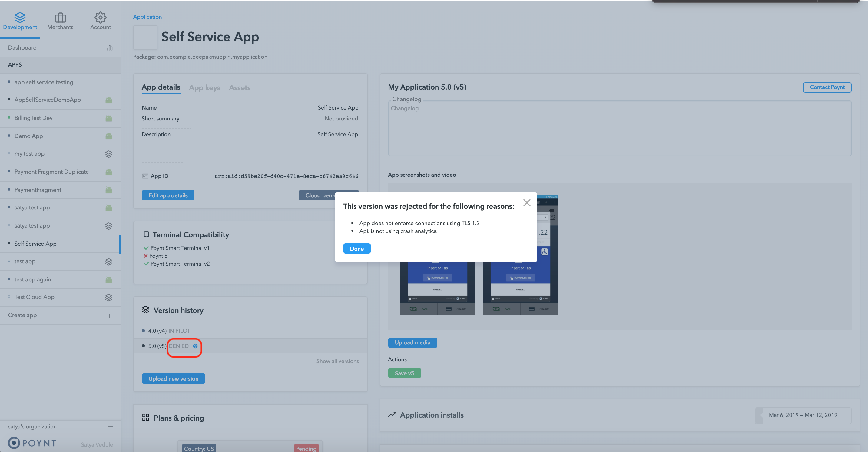Click layers icon next to test app

coord(108,261)
